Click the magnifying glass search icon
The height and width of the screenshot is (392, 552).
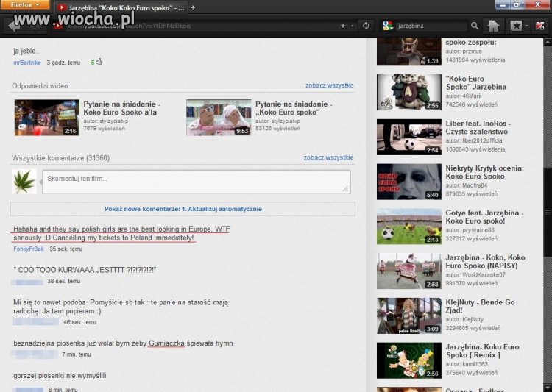point(475,26)
